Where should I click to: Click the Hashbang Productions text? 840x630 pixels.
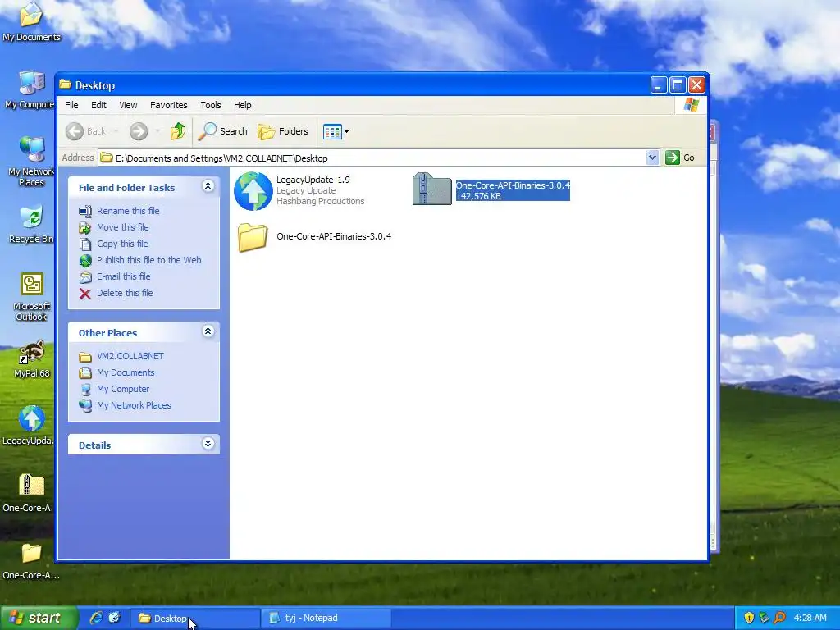(x=321, y=202)
